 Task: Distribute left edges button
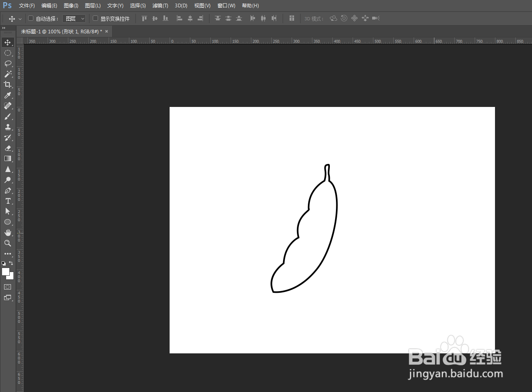(253, 18)
